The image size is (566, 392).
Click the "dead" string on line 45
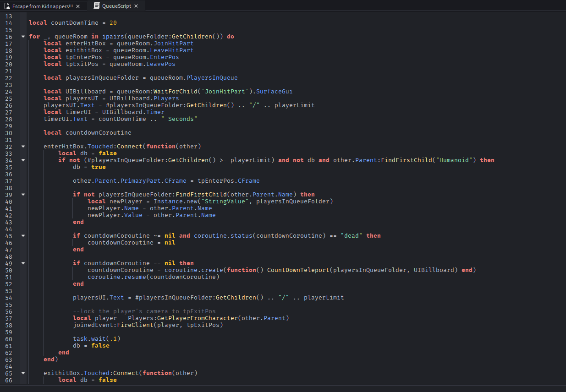point(351,236)
